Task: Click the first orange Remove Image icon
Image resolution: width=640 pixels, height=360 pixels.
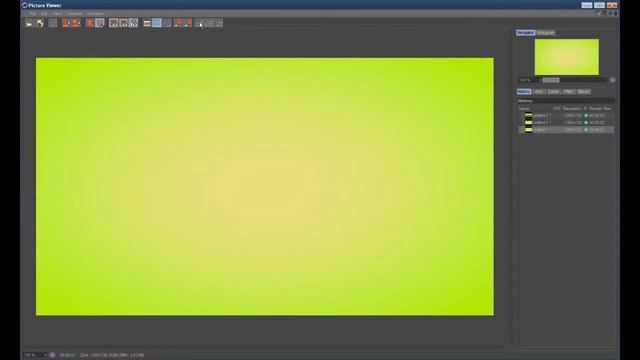Action: pos(67,23)
